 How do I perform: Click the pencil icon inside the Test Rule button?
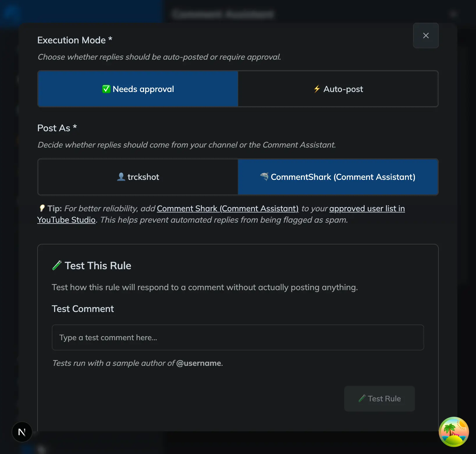coord(363,399)
